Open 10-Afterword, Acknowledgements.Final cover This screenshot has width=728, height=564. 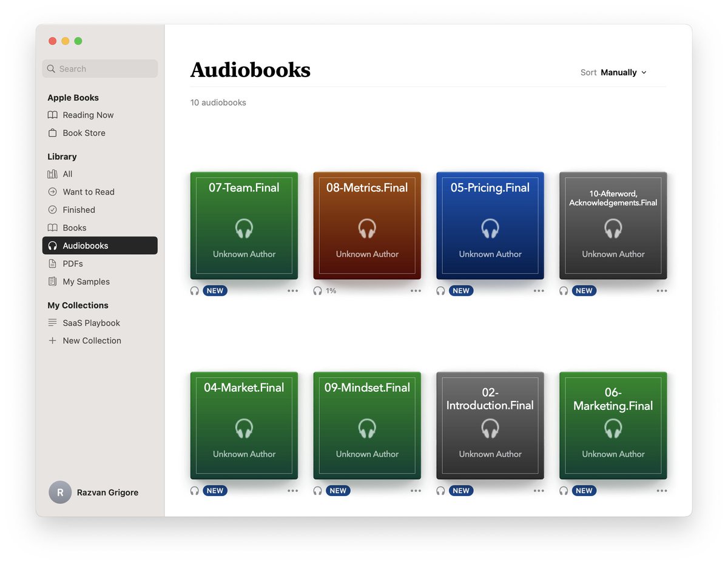(x=613, y=226)
